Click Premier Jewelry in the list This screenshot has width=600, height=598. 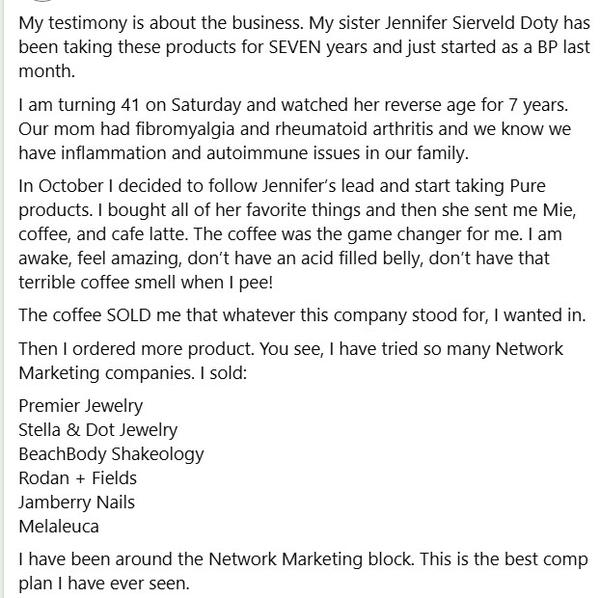pos(81,407)
